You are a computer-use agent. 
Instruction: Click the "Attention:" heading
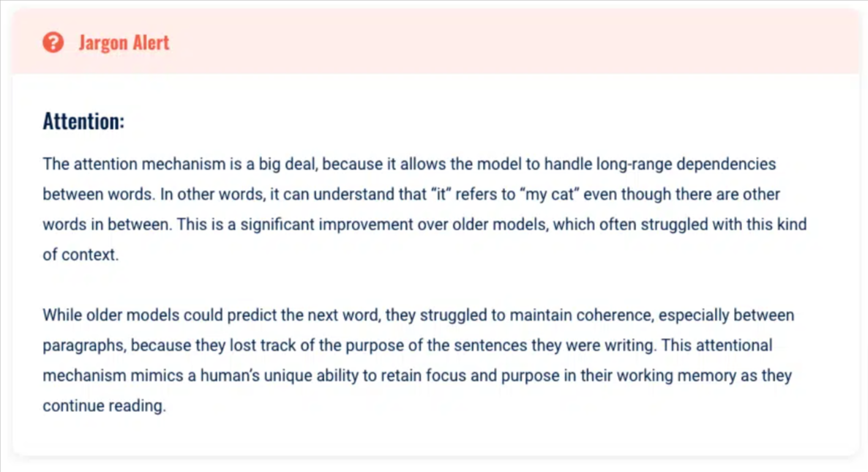coord(83,121)
